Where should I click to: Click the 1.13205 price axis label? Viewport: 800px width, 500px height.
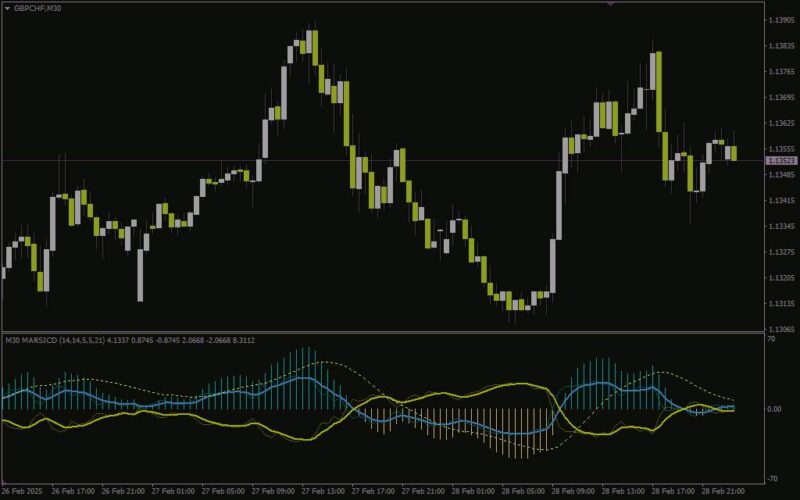point(782,278)
